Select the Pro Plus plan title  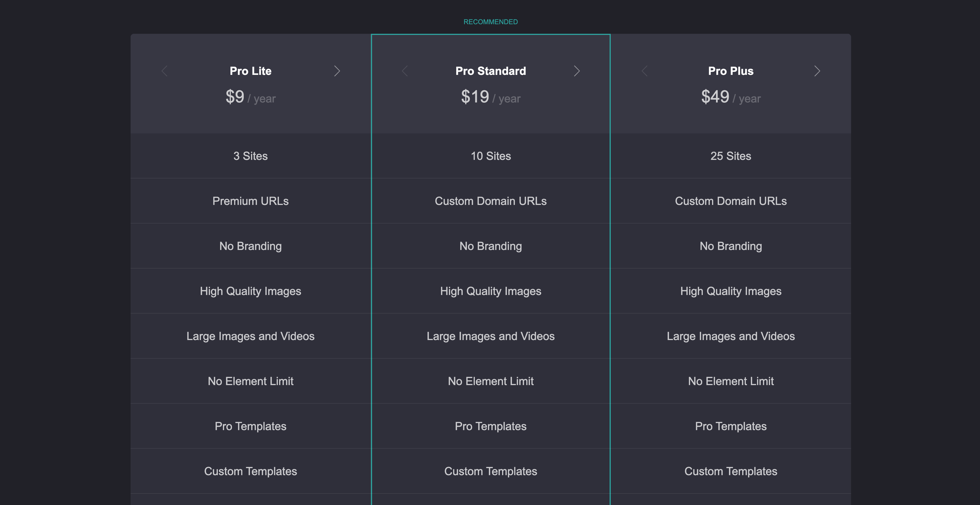[730, 71]
